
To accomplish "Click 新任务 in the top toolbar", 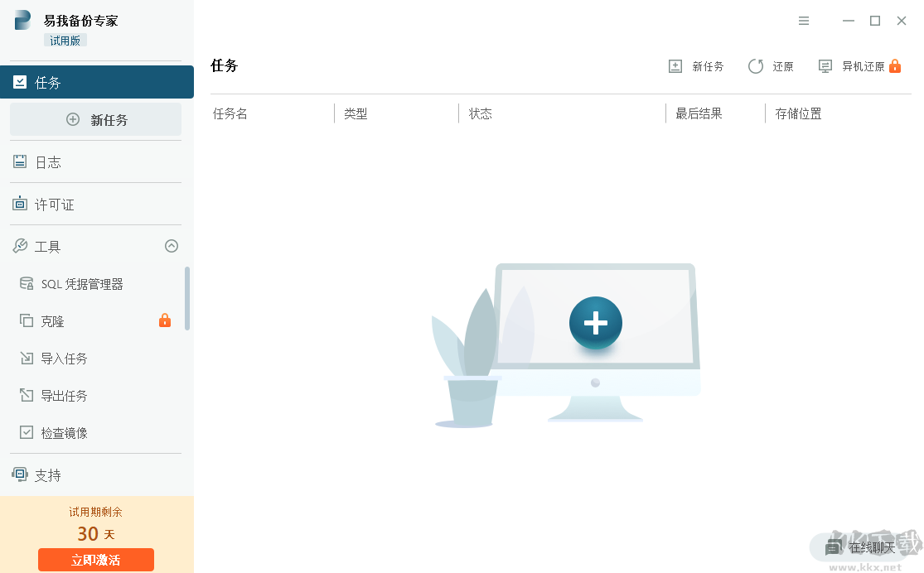I will (696, 65).
